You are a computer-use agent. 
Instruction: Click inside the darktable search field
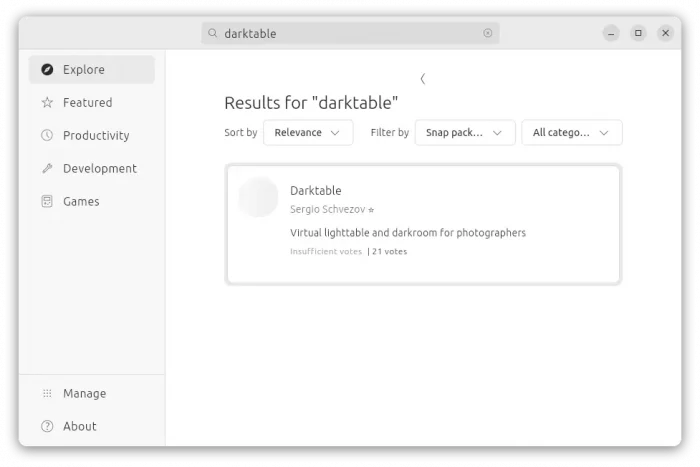tap(350, 33)
